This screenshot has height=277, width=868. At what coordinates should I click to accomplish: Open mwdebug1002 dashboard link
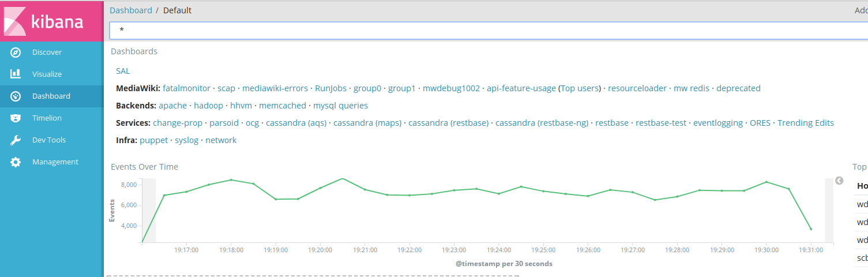451,88
